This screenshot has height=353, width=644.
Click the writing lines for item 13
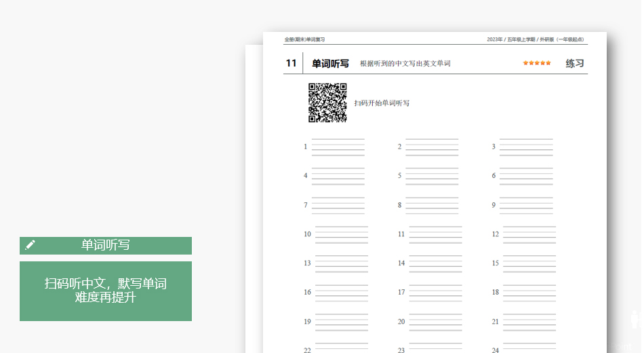pos(341,264)
